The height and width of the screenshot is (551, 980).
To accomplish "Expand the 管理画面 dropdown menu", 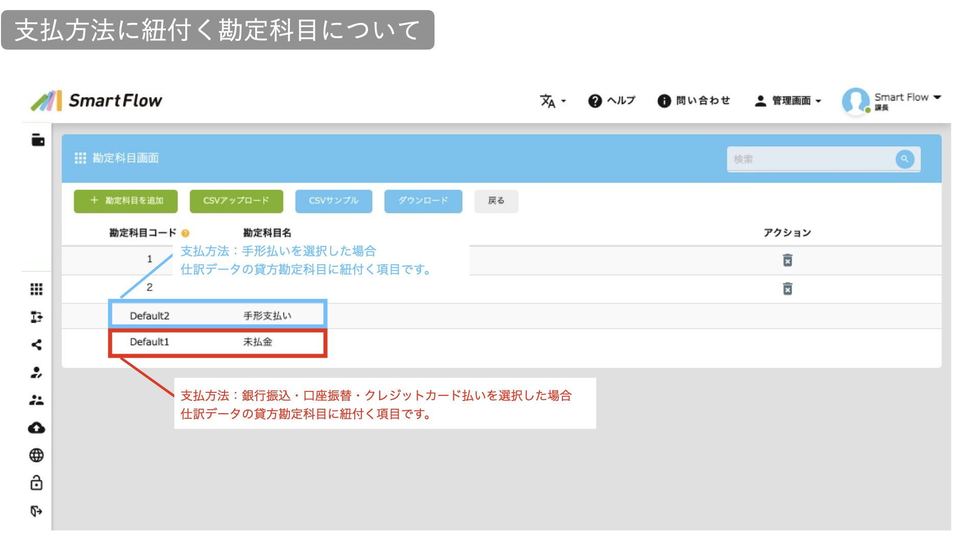I will tap(788, 101).
